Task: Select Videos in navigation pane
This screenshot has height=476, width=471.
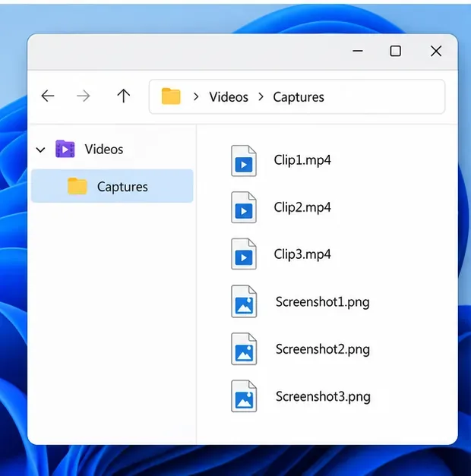Action: coord(104,150)
